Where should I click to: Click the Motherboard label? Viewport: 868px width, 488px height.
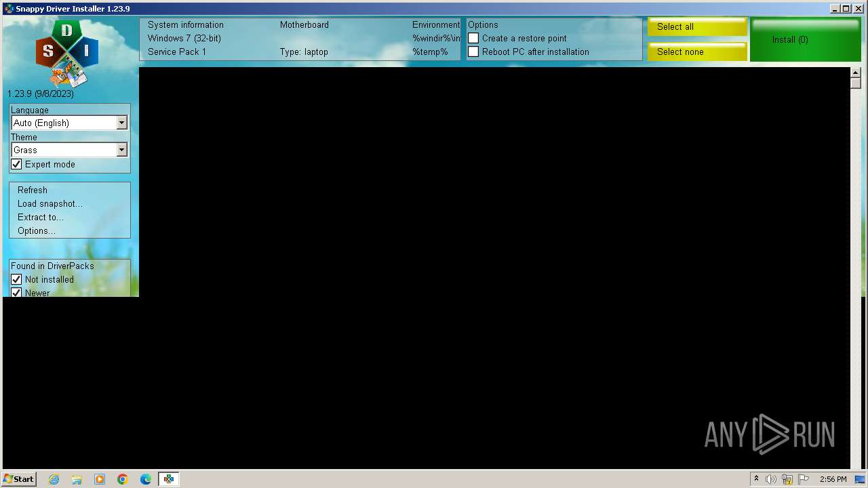pyautogui.click(x=304, y=24)
